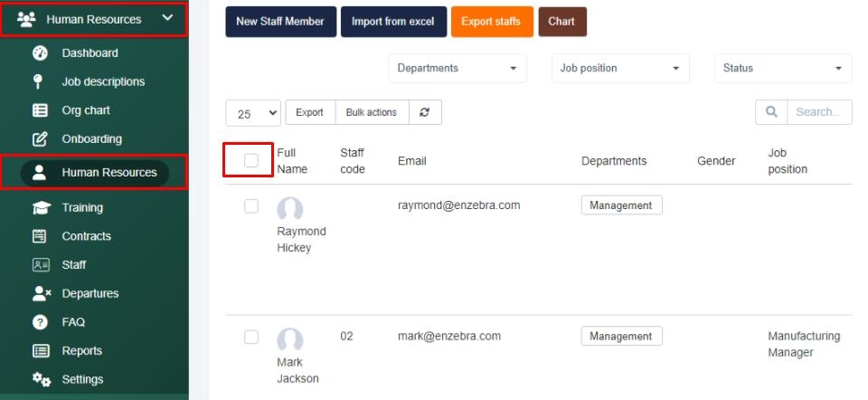Image resolution: width=868 pixels, height=400 pixels.
Task: Click the New Staff Member button
Action: [x=279, y=22]
